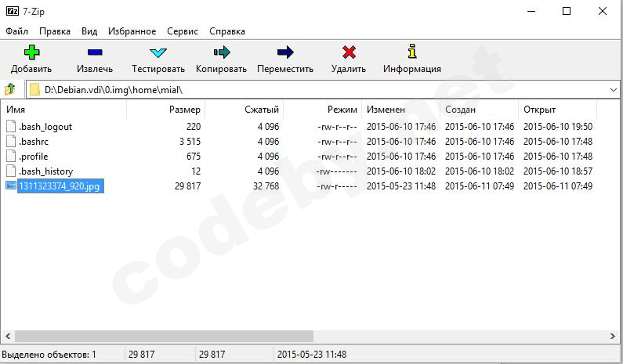
Task: Click the yellow Информация icon
Action: [412, 51]
